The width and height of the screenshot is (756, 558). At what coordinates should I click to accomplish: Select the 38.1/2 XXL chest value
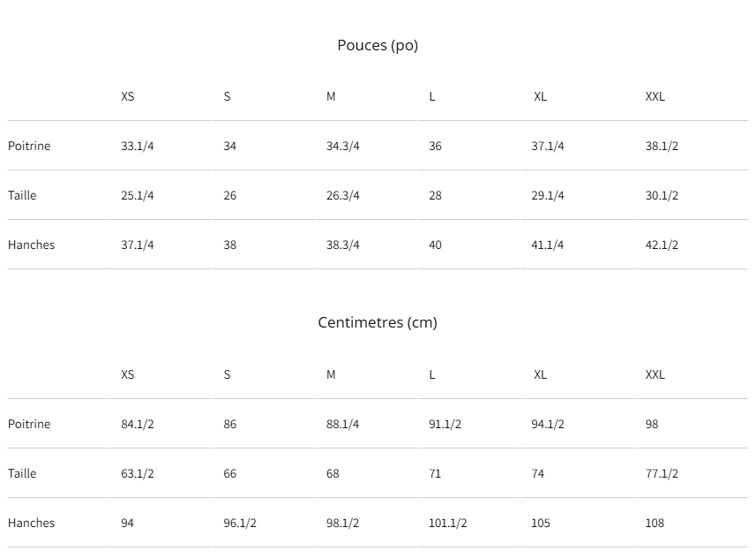tap(662, 146)
